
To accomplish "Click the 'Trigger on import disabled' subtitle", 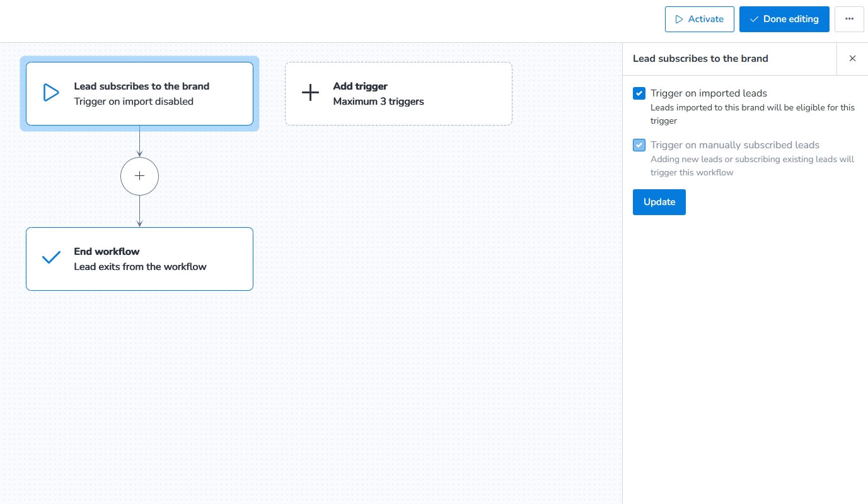I will pos(134,102).
